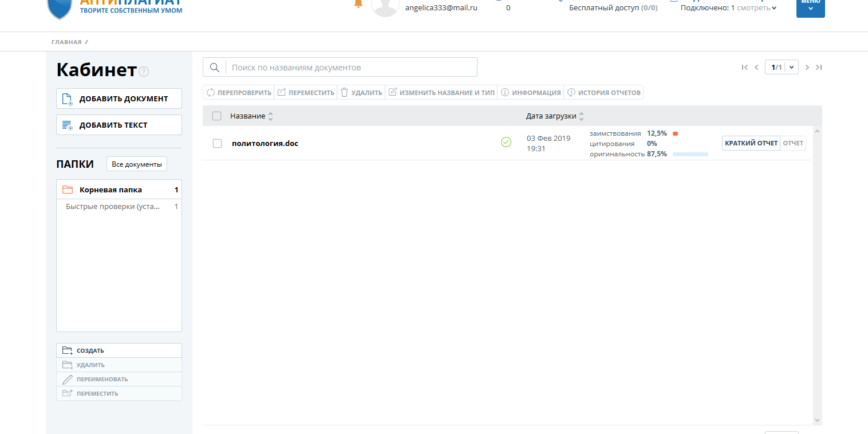Viewport: 868px width, 434px height.
Task: Open the page number dropdown 1/1
Action: click(x=782, y=68)
